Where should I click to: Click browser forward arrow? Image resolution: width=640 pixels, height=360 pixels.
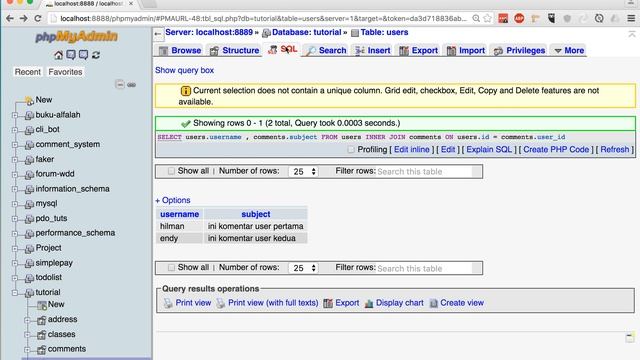[24, 18]
